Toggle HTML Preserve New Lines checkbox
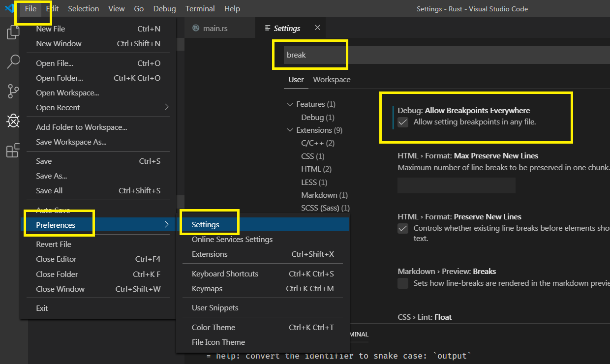 point(403,228)
